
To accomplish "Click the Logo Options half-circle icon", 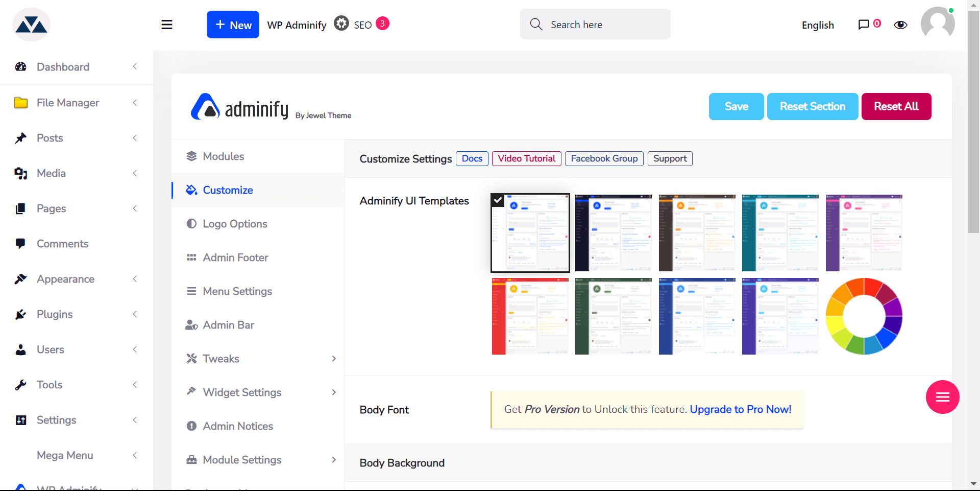I will click(x=191, y=224).
